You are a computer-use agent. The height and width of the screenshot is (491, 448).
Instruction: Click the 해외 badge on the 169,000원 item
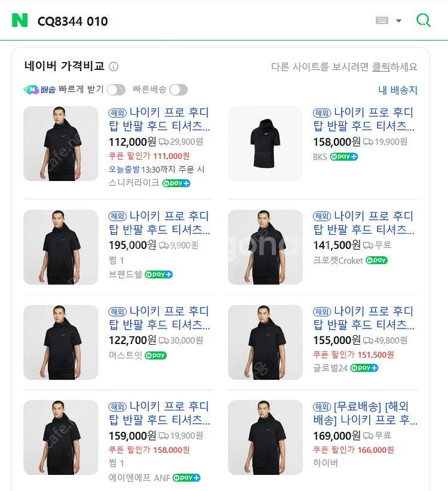coord(322,407)
